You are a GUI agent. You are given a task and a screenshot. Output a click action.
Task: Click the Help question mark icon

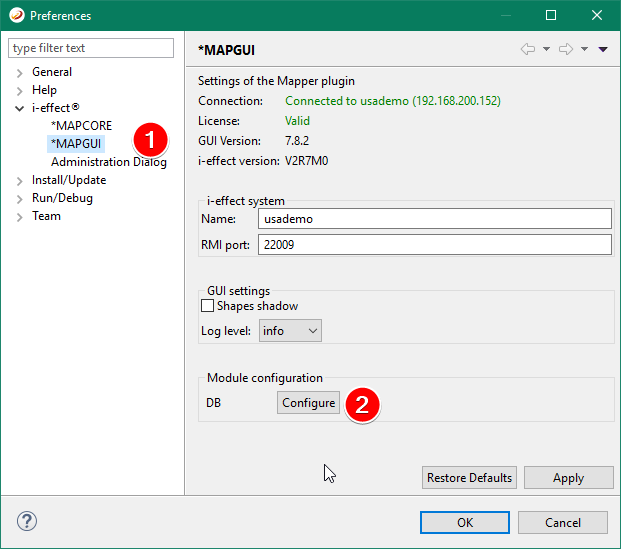coord(27,522)
